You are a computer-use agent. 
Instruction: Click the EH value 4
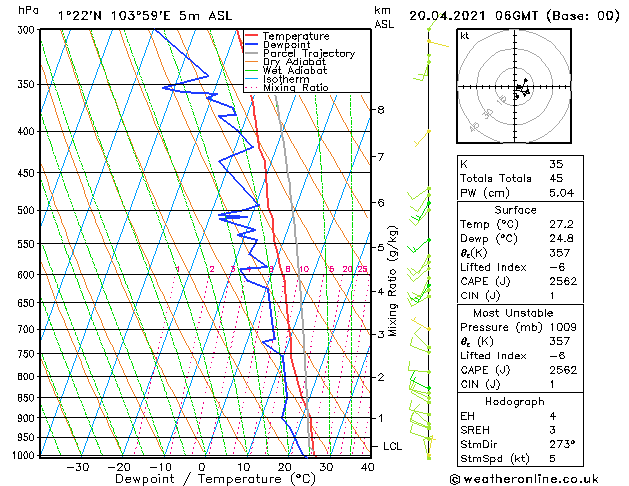(552, 416)
